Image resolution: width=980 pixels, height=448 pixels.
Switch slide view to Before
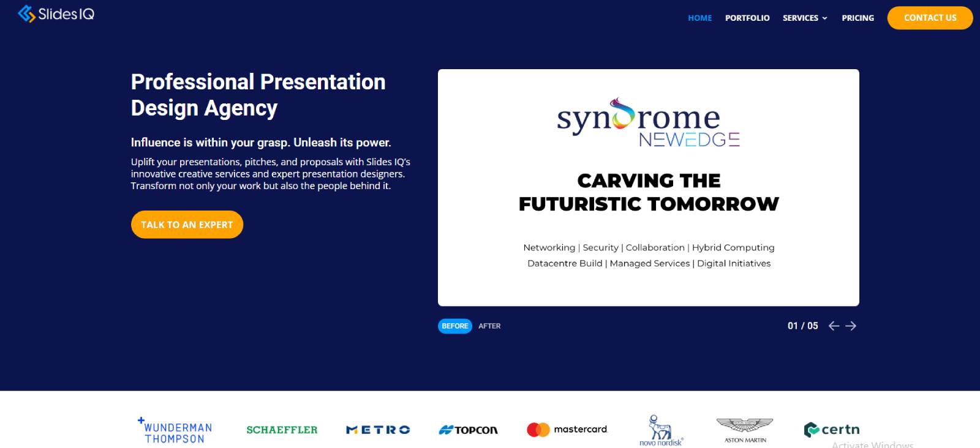pos(455,326)
